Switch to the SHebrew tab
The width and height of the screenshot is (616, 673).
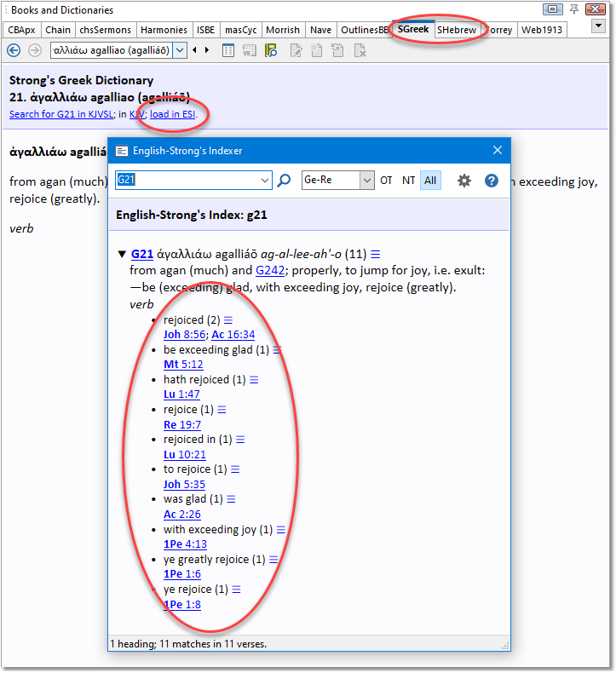(457, 30)
